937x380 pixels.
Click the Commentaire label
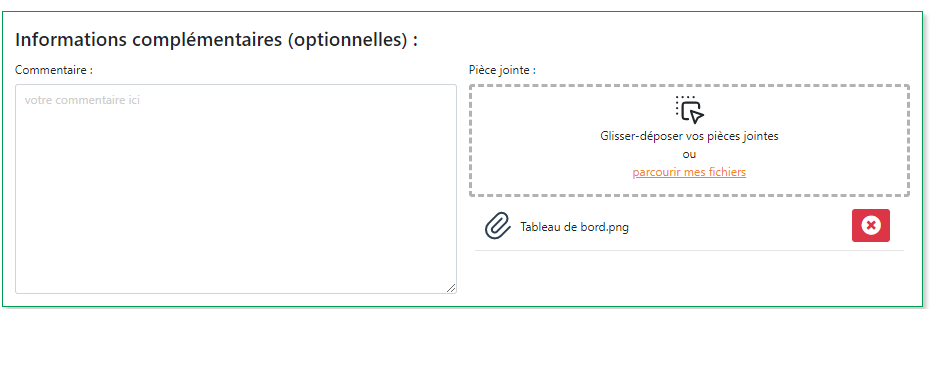(54, 70)
